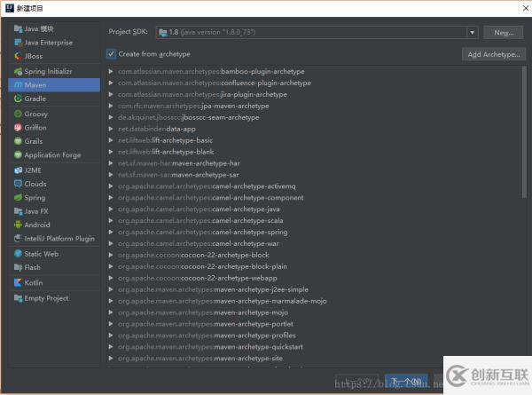
Task: Expand jira-plugin-archetype node
Action: tap(111, 94)
